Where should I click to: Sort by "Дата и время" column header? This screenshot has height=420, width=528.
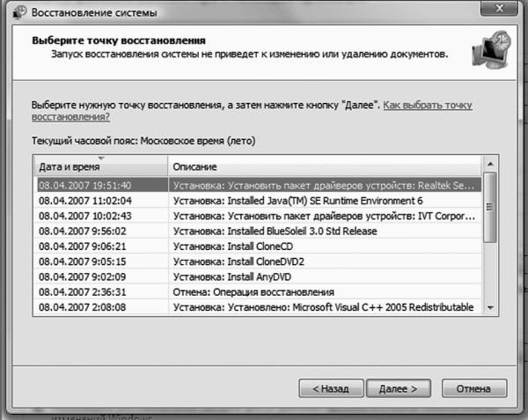(x=100, y=166)
